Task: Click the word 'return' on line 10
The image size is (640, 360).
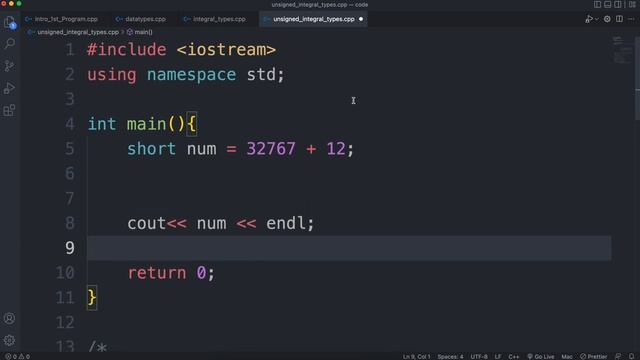Action: pyautogui.click(x=157, y=273)
